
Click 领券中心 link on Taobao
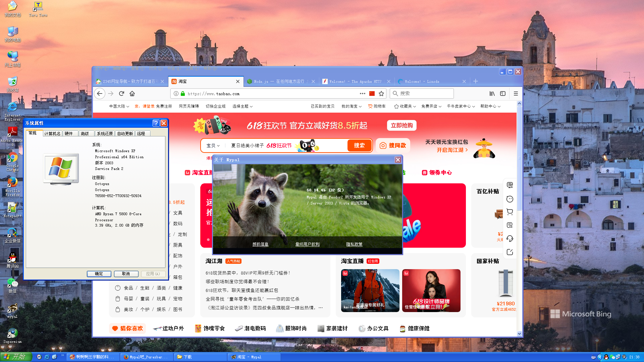click(x=437, y=173)
